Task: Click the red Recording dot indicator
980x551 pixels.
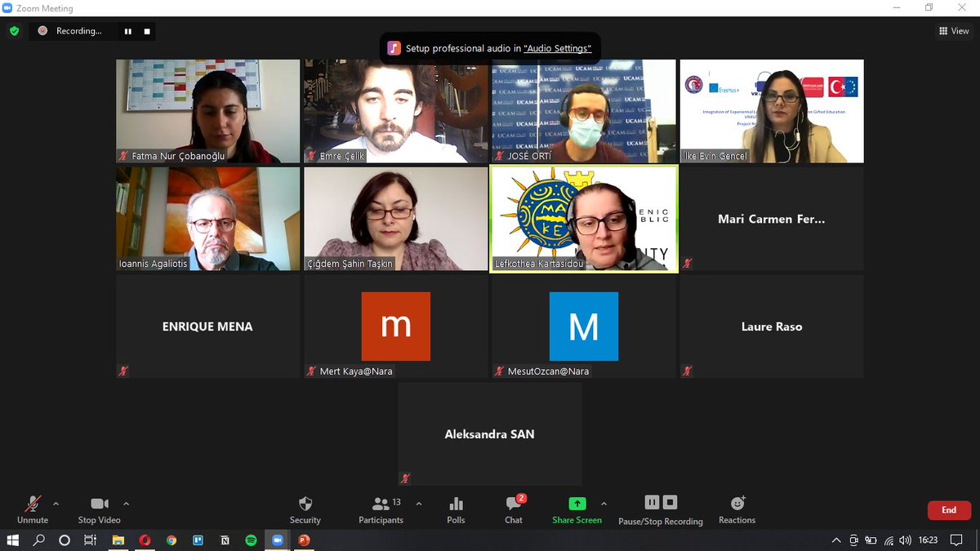Action: click(x=42, y=31)
